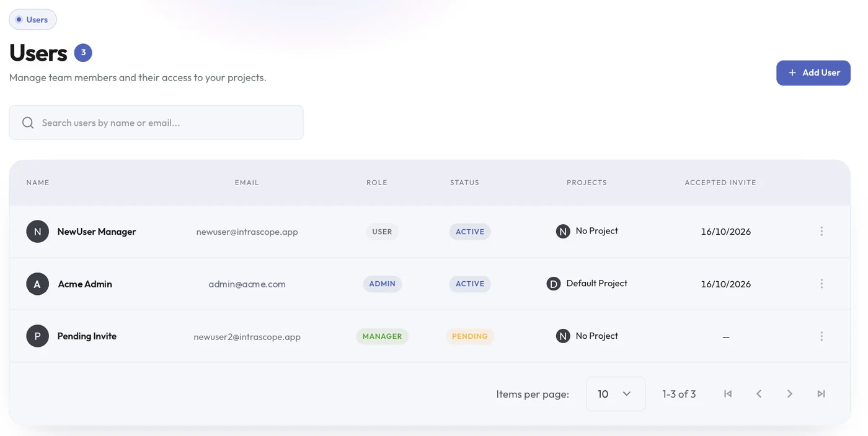Click N project icon in NewUser Manager row
Image resolution: width=868 pixels, height=436 pixels.
click(563, 232)
